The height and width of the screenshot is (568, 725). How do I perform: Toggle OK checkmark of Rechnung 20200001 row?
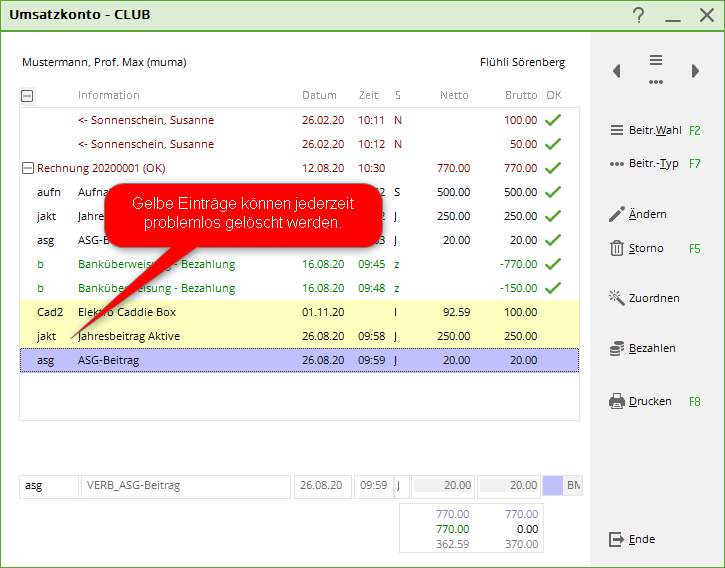pos(553,168)
